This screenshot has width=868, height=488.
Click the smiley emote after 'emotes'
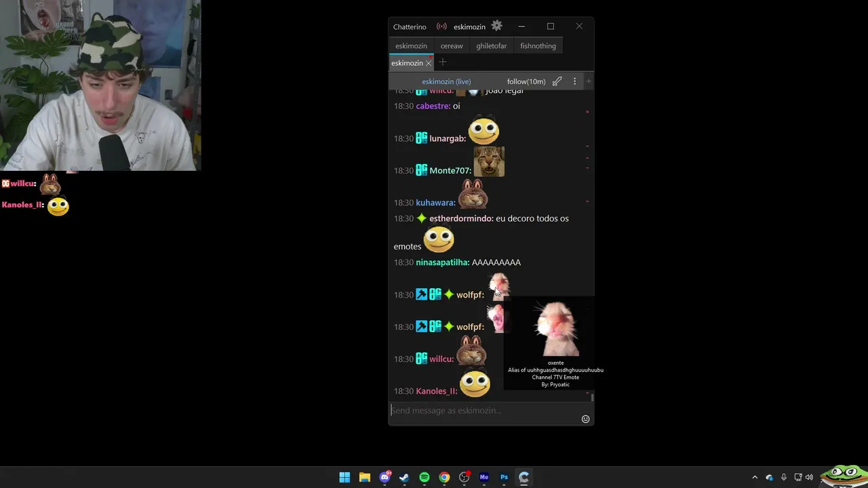pos(439,239)
